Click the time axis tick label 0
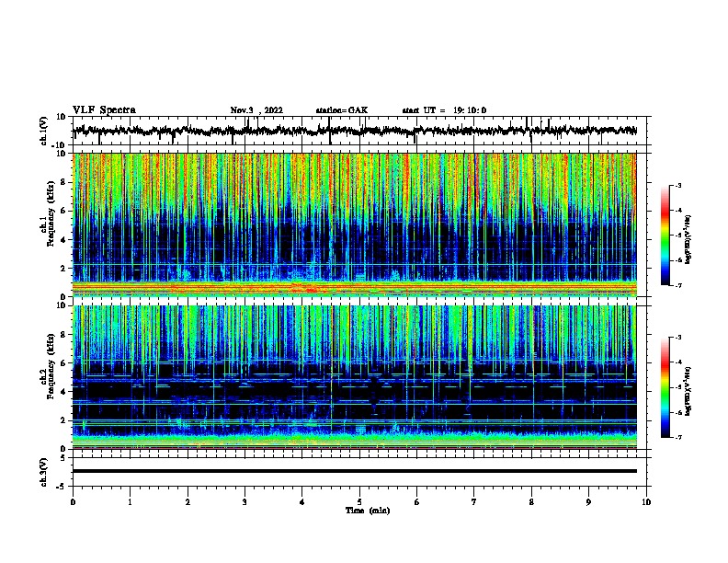This screenshot has width=728, height=563. pos(73,502)
